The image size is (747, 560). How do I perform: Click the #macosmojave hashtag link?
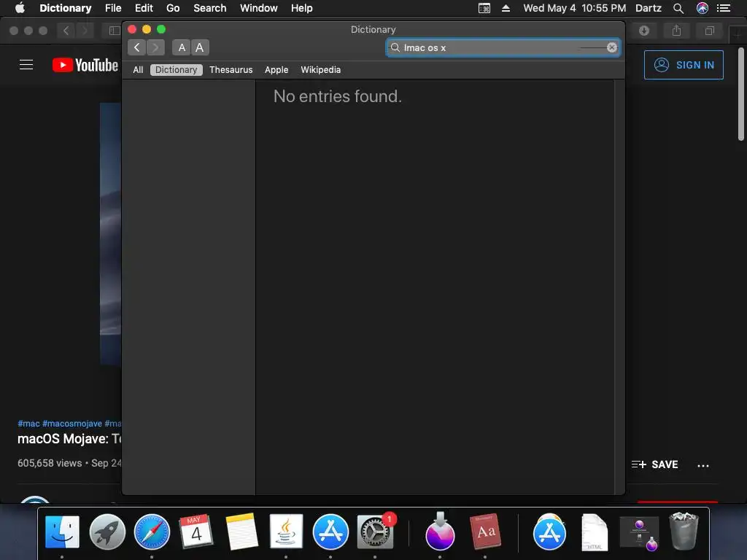coord(72,424)
